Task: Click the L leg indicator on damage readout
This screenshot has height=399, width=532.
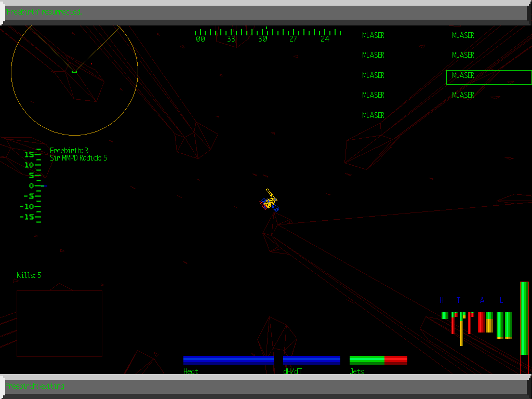Action: (x=500, y=300)
